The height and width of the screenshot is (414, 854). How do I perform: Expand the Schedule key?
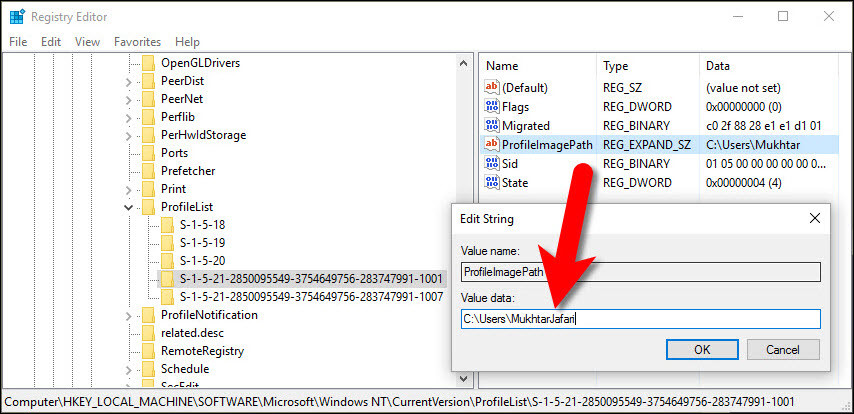(x=129, y=370)
